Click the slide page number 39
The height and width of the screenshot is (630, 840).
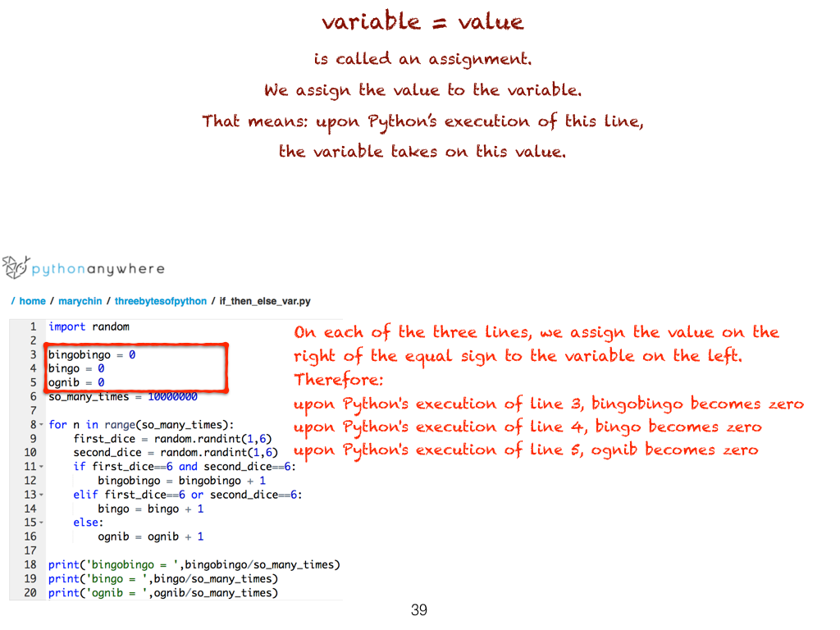419,610
